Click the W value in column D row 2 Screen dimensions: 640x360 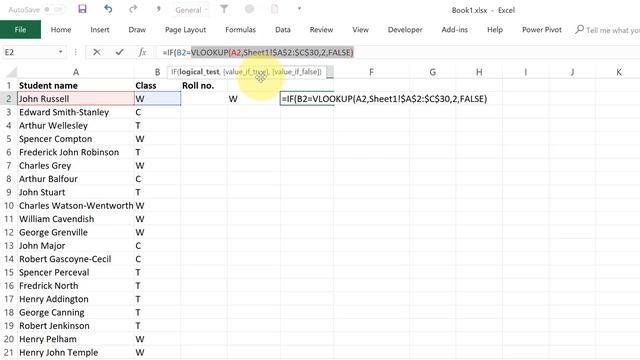coord(254,99)
